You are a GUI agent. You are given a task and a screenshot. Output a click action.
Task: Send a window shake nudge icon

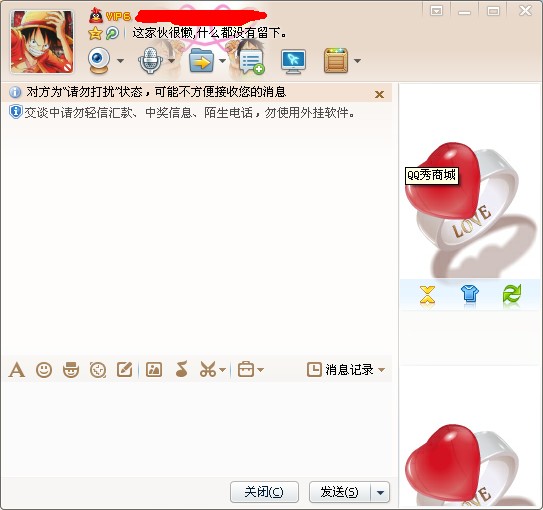point(98,370)
